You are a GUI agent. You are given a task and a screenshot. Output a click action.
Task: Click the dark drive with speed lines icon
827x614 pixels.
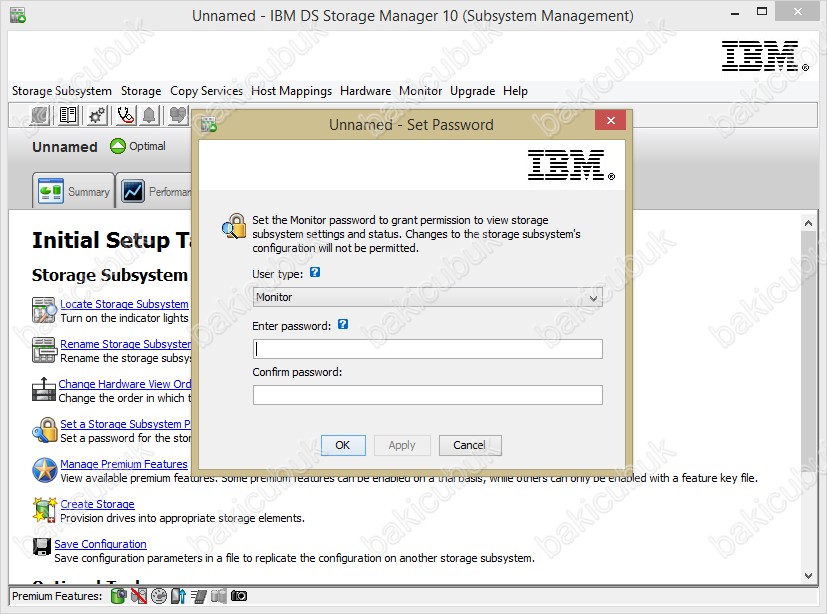pyautogui.click(x=198, y=596)
